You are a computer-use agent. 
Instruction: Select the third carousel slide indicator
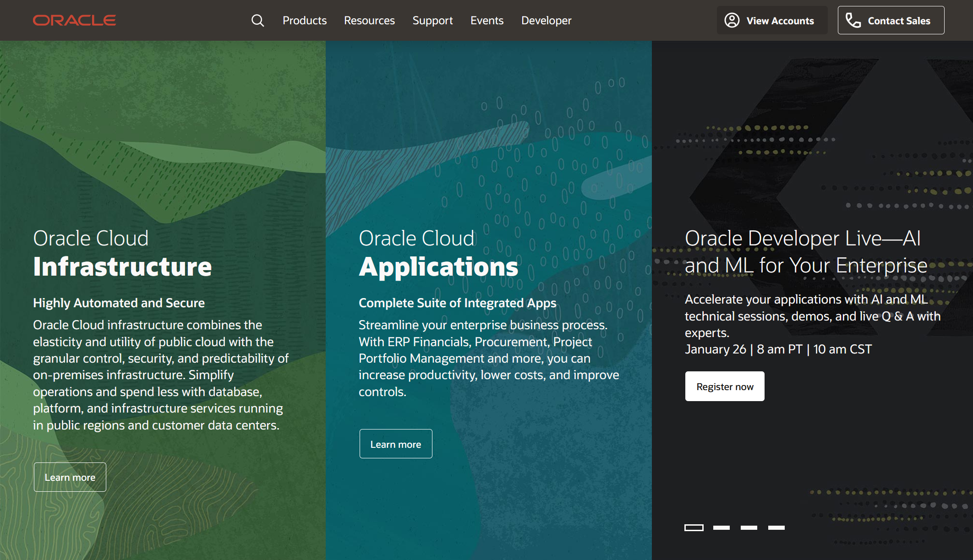pyautogui.click(x=749, y=527)
